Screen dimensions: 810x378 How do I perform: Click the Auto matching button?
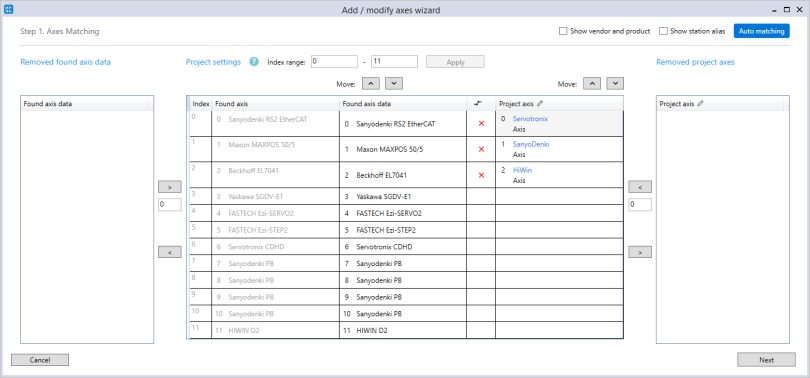pos(761,31)
